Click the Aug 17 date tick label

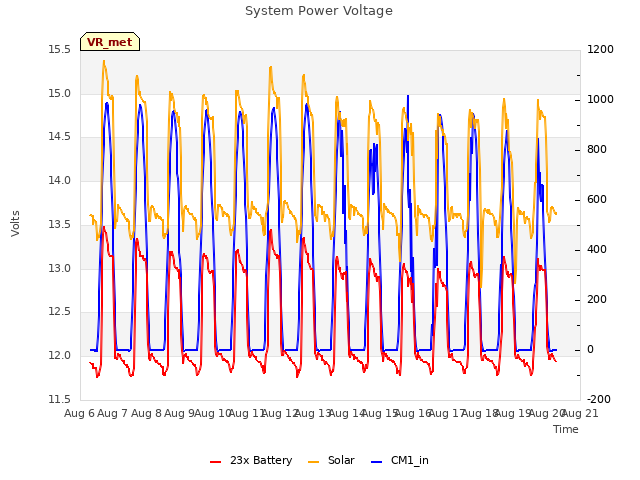(446, 413)
